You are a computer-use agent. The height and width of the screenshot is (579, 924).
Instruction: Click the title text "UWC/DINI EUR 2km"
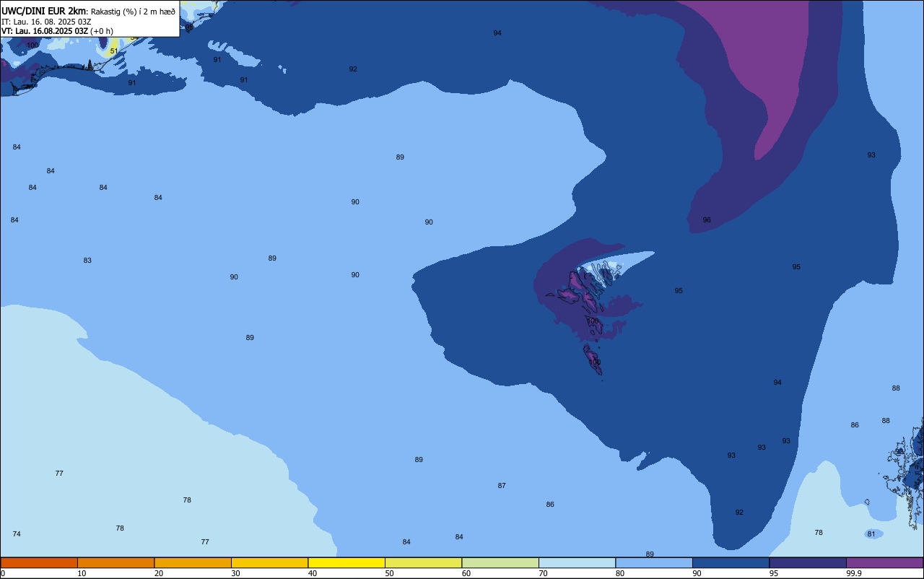click(44, 11)
